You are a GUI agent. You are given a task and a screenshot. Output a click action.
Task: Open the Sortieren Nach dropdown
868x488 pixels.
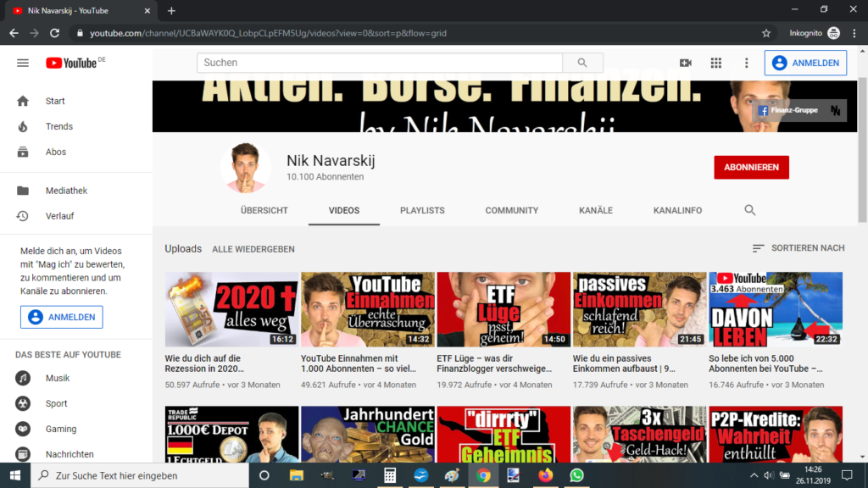point(798,248)
